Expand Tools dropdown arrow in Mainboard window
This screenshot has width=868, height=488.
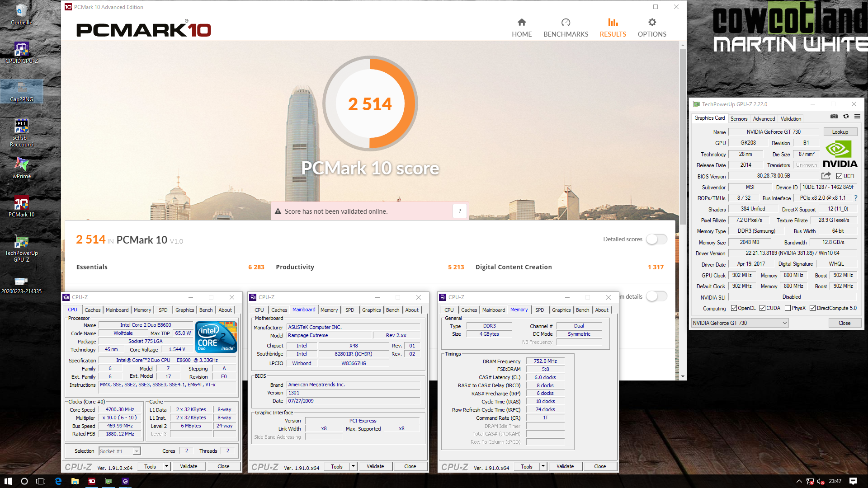click(353, 466)
